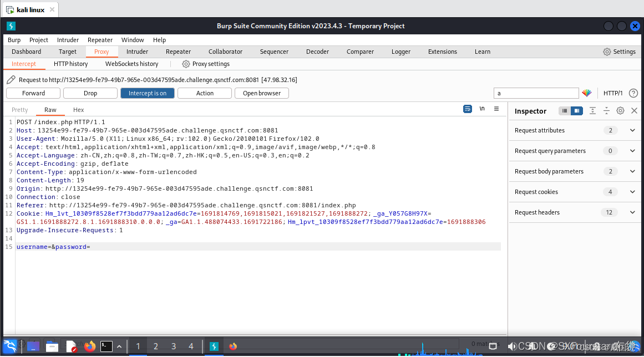Focus the comment input field containing 'a'
644x357 pixels.
pos(536,93)
